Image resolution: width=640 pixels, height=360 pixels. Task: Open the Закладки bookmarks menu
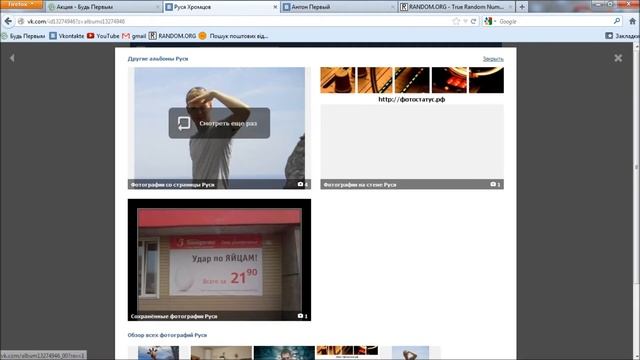622,36
